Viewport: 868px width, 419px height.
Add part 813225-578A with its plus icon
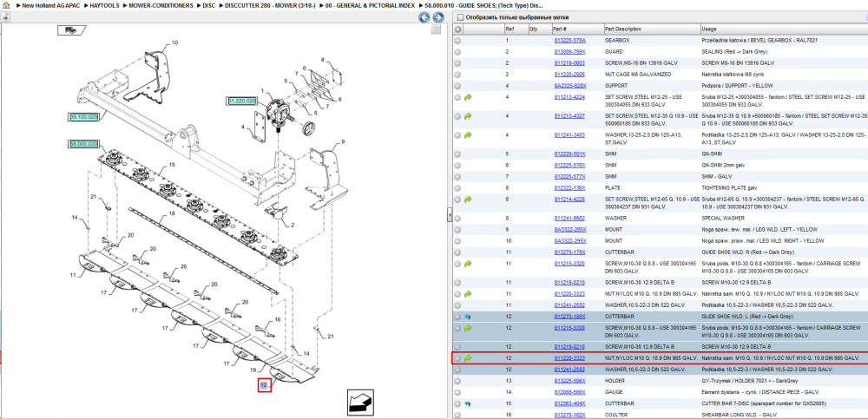point(457,41)
